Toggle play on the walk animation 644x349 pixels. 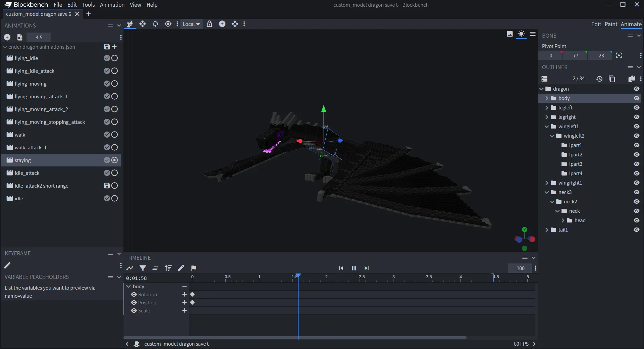tap(114, 135)
